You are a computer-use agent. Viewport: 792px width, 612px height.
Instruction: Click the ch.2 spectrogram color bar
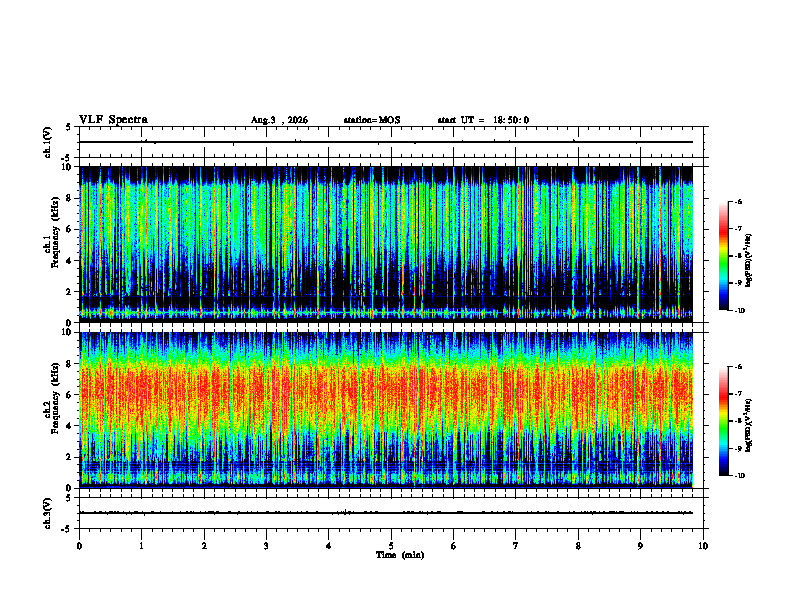pyautogui.click(x=723, y=421)
